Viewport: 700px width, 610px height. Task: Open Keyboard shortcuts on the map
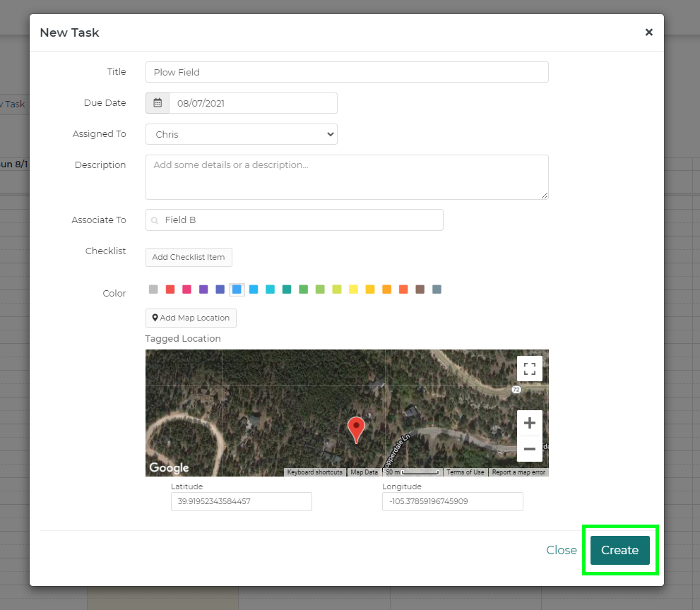point(315,472)
